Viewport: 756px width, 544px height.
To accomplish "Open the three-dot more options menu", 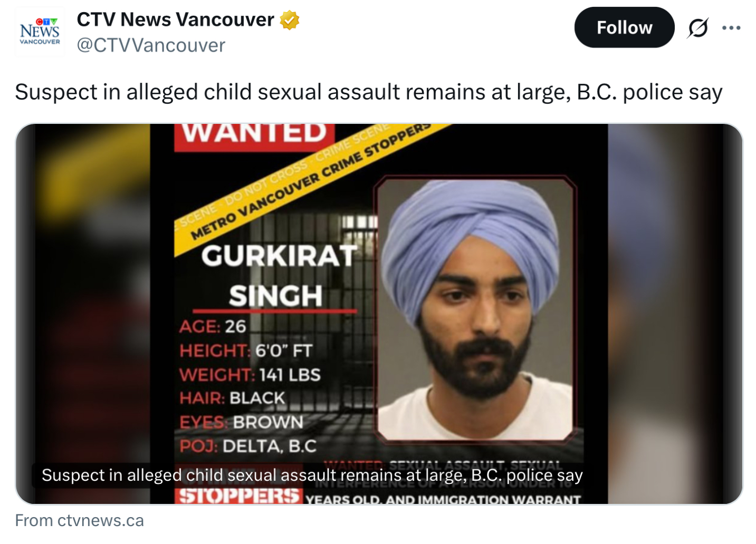I will (731, 28).
